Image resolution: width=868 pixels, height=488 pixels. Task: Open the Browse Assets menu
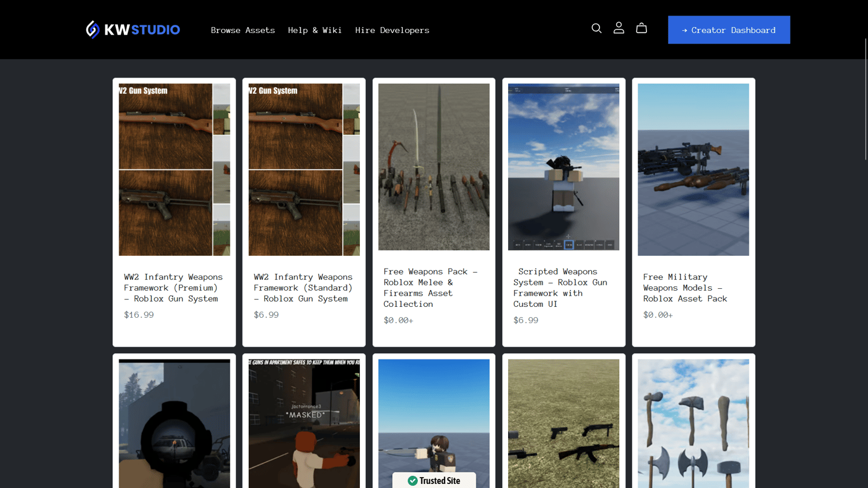243,30
